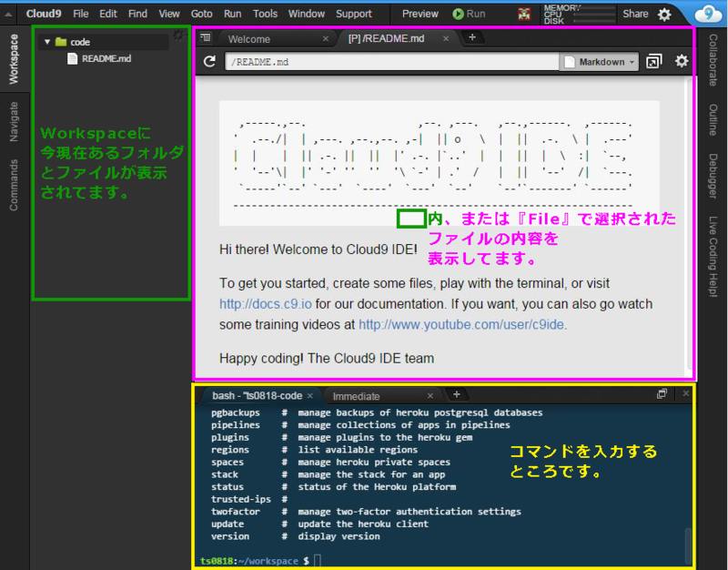The image size is (728, 570).
Task: Open the Window menu
Action: tap(307, 14)
